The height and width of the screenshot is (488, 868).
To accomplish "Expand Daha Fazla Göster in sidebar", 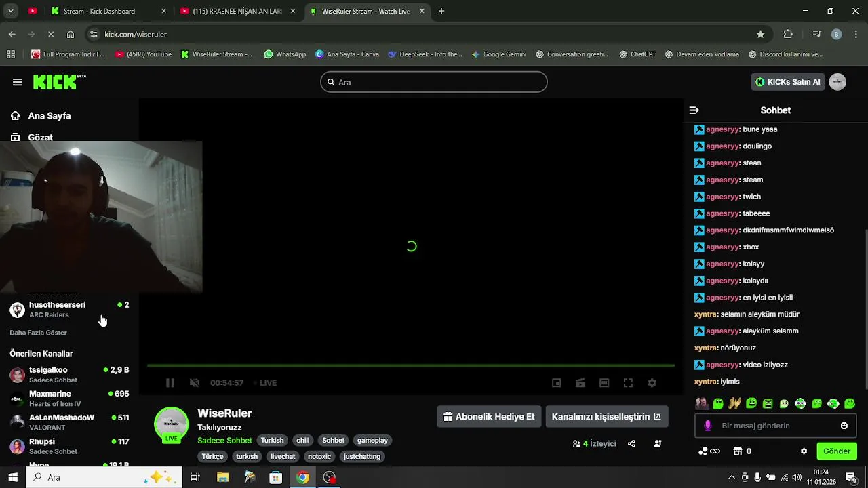I will click(x=38, y=333).
